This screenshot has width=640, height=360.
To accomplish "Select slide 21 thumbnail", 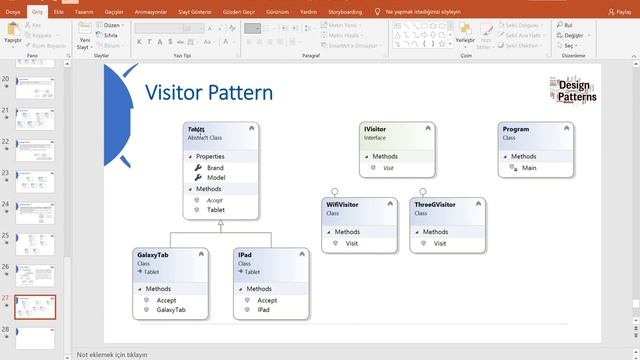I will click(35, 119).
